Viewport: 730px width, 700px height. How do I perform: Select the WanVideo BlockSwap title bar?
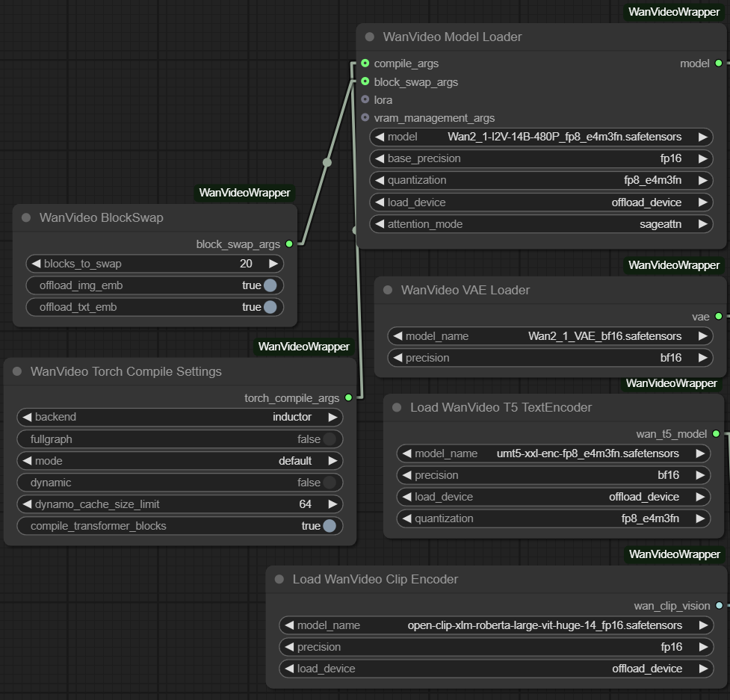[155, 217]
